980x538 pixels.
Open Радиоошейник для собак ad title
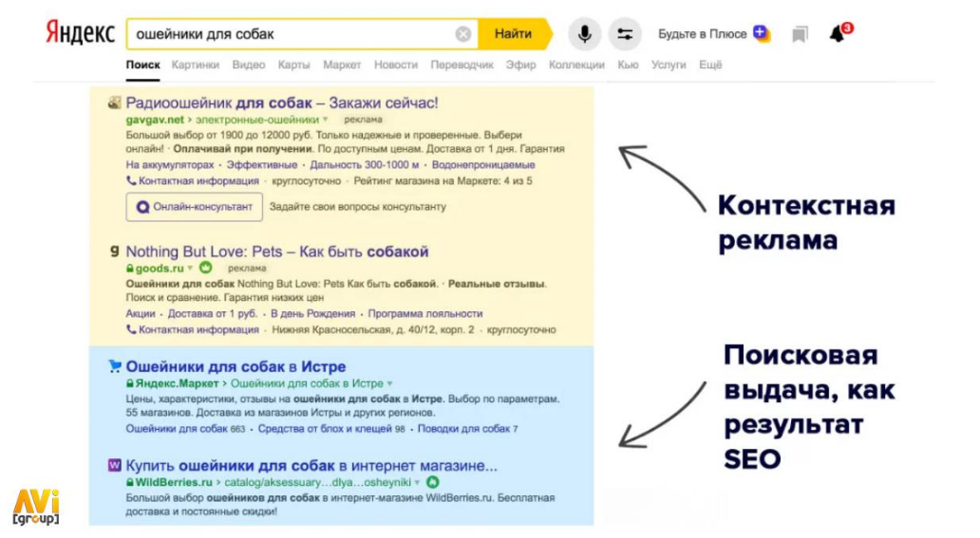282,102
